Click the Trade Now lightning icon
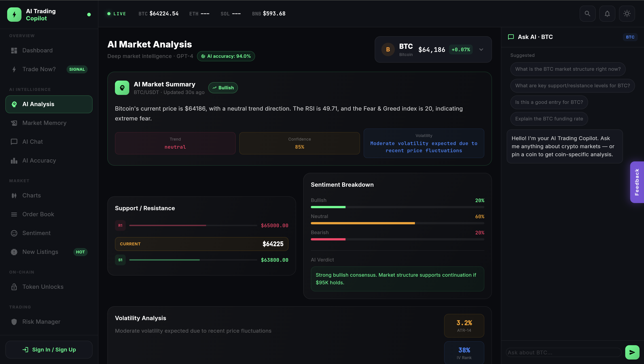 [x=14, y=69]
